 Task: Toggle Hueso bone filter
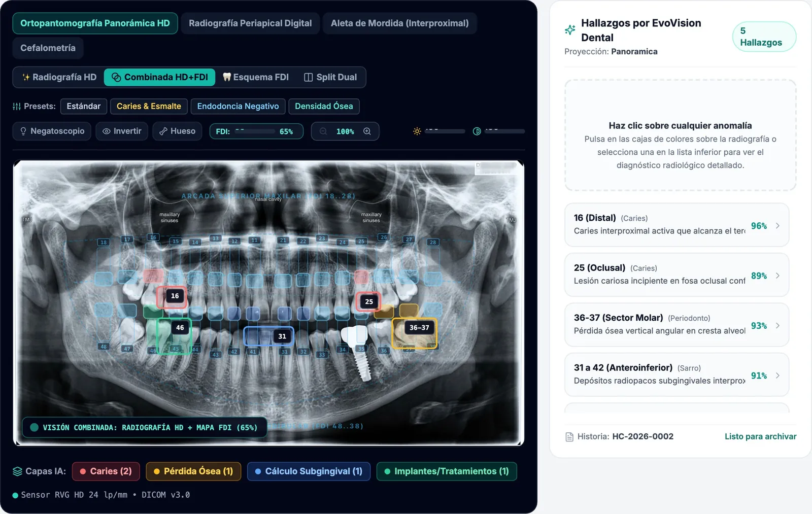pos(177,131)
